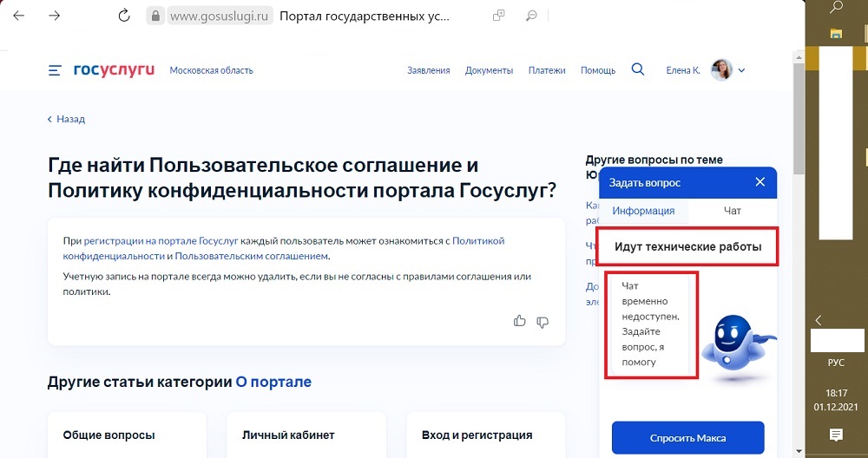
Task: Close the Задать вопрос chat widget
Action: 760,182
